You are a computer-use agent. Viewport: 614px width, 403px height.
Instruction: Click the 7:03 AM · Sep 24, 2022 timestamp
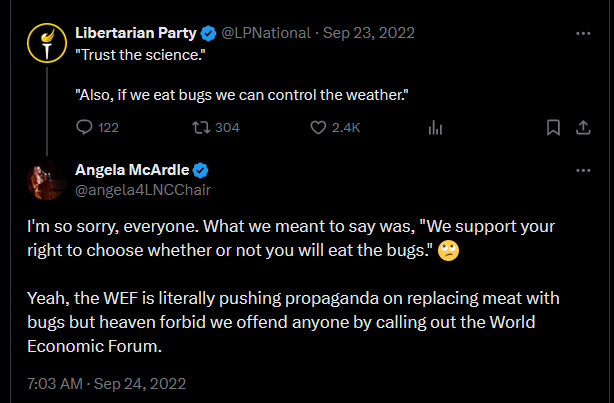[107, 383]
